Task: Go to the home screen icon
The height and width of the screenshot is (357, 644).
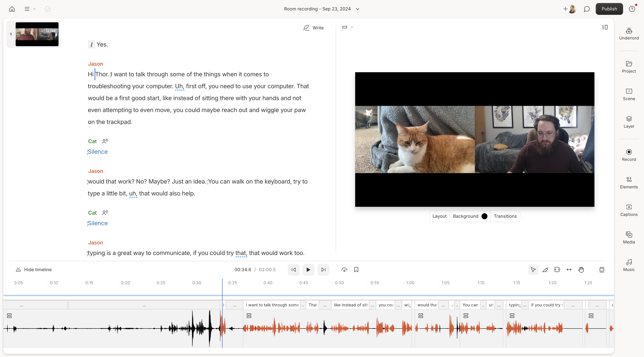Action: (x=12, y=9)
